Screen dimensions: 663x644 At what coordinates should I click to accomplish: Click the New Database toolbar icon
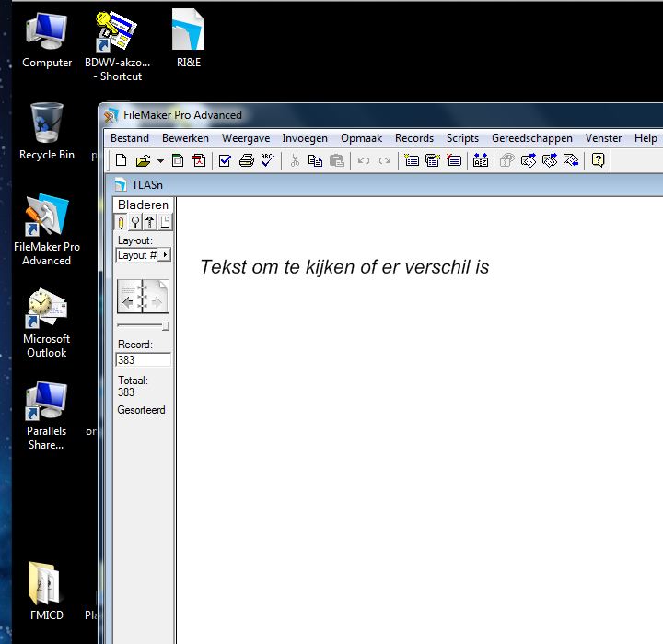click(x=121, y=160)
